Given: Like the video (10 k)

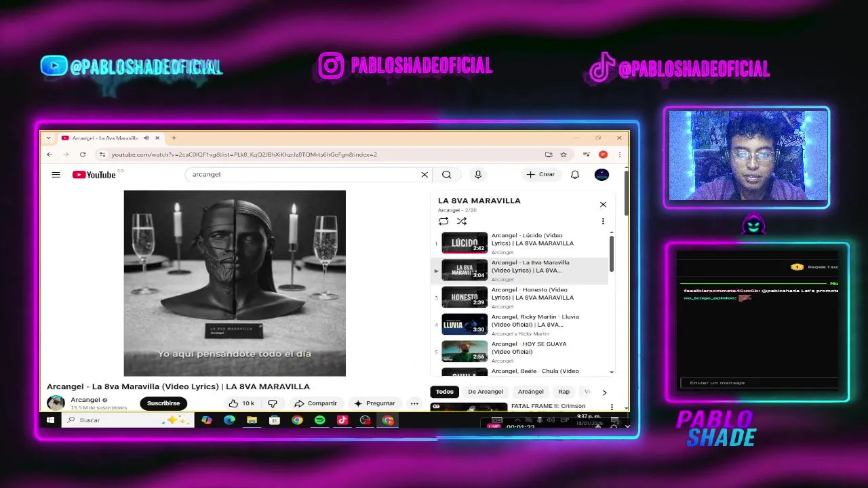Looking at the screenshot, I should tap(241, 403).
